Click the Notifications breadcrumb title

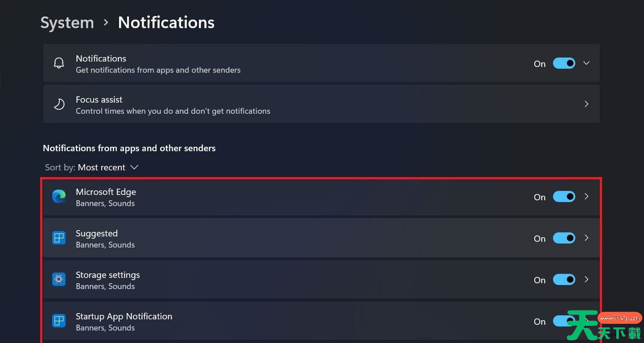tap(166, 23)
